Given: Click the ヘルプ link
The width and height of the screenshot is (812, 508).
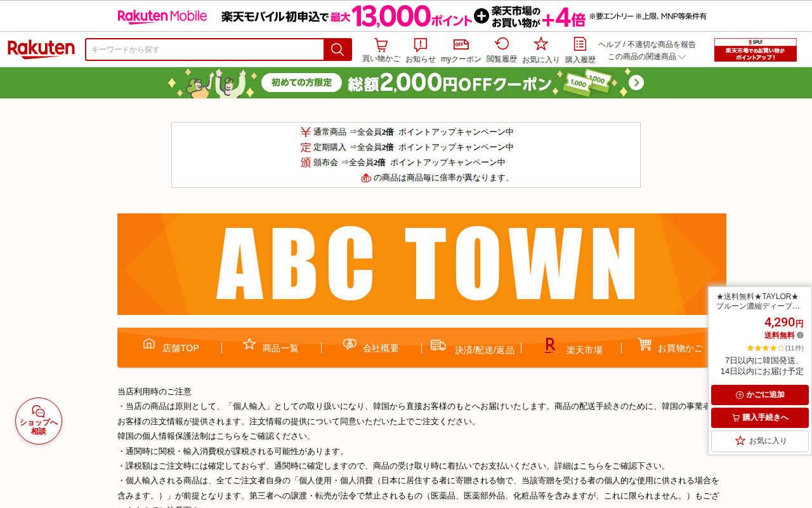Looking at the screenshot, I should point(610,44).
